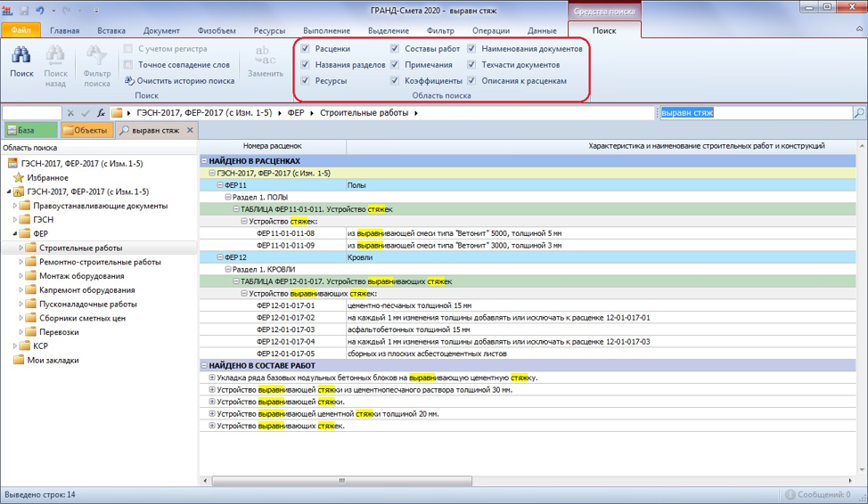Select Мои закладки in tree
Image resolution: width=868 pixels, height=504 pixels.
(53, 360)
